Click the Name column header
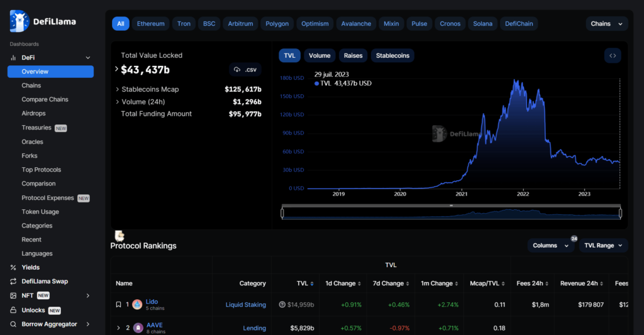 124,283
